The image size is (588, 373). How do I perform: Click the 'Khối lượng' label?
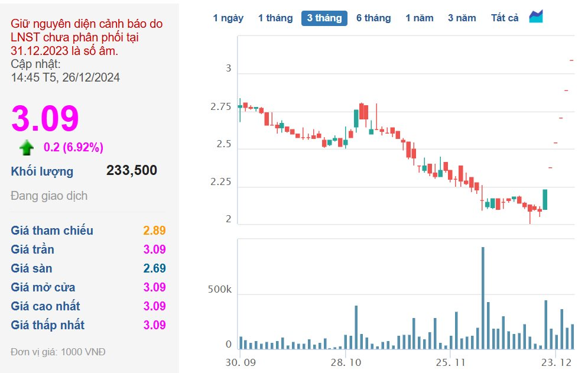[42, 171]
